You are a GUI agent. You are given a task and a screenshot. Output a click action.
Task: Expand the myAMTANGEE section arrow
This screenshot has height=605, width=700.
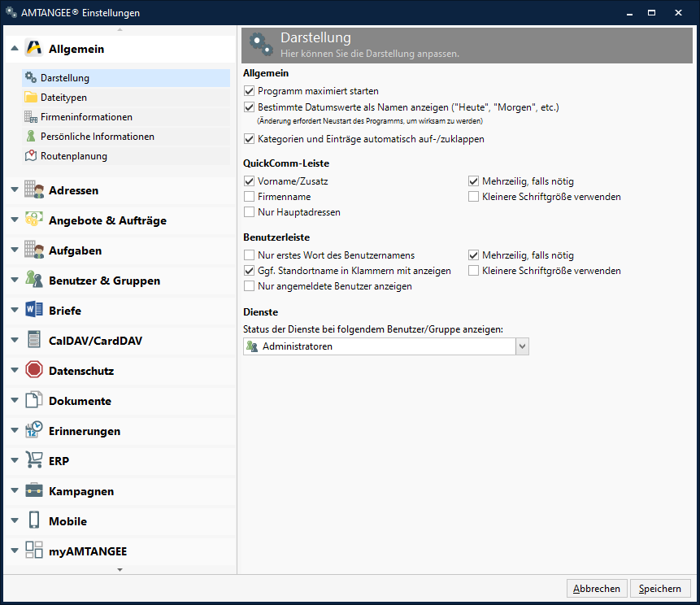(x=15, y=551)
